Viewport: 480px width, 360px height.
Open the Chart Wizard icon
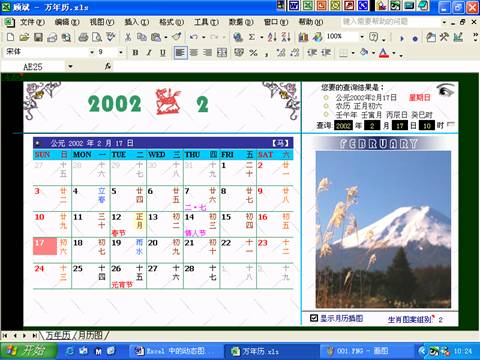tap(303, 37)
